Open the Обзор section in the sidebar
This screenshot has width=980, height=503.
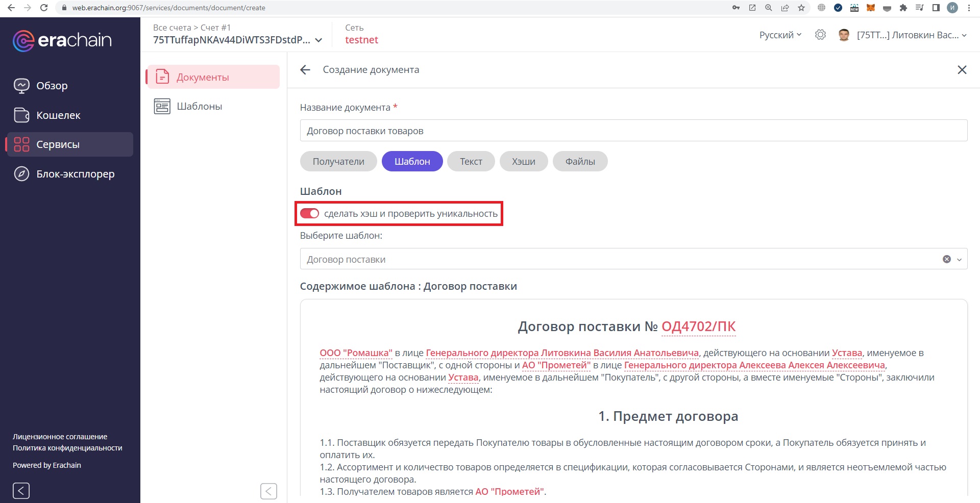pos(52,85)
